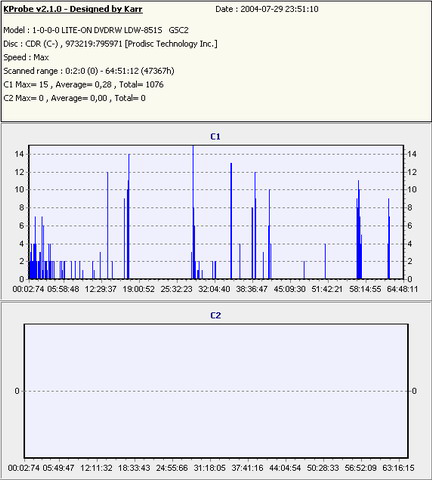Select the Scanned range line
Viewport: 432px width, 480px height.
click(89, 71)
